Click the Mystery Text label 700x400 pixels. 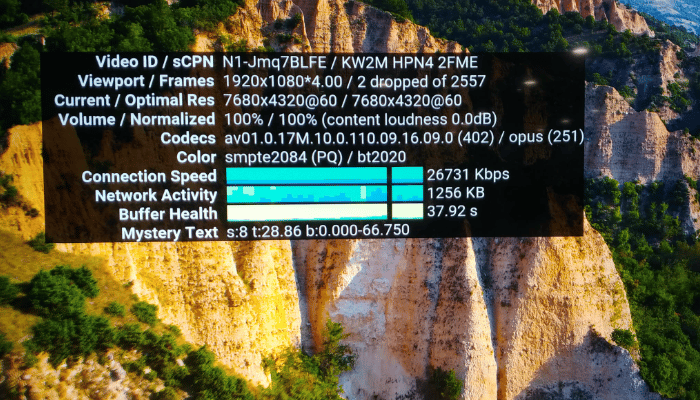pyautogui.click(x=170, y=233)
